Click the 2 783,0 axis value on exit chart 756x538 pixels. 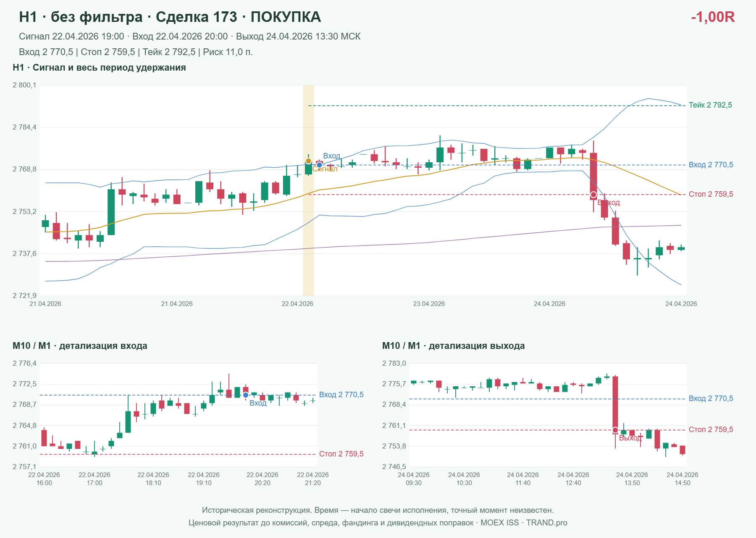[x=394, y=364]
